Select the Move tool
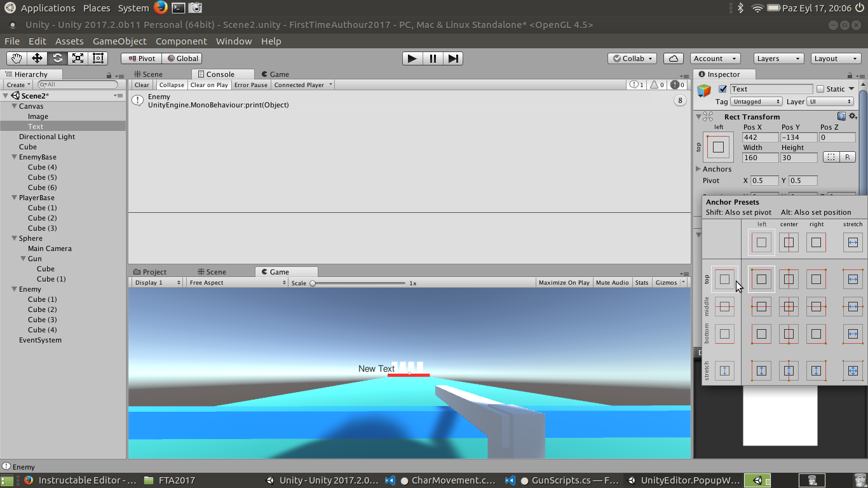Image resolution: width=868 pixels, height=488 pixels. point(37,58)
